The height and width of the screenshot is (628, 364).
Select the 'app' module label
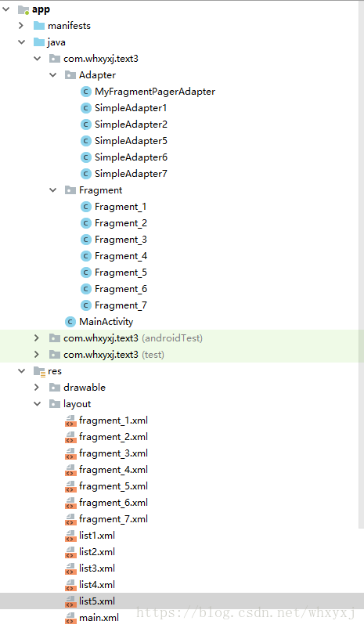click(x=41, y=9)
